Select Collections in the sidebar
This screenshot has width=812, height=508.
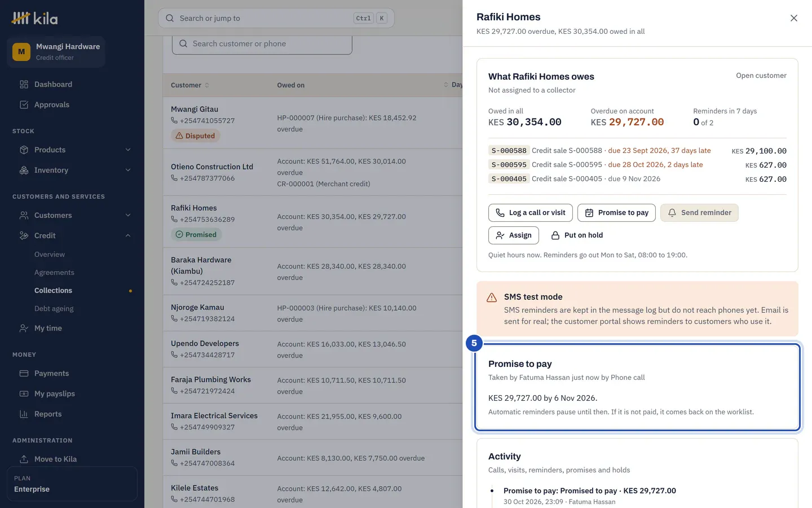53,290
